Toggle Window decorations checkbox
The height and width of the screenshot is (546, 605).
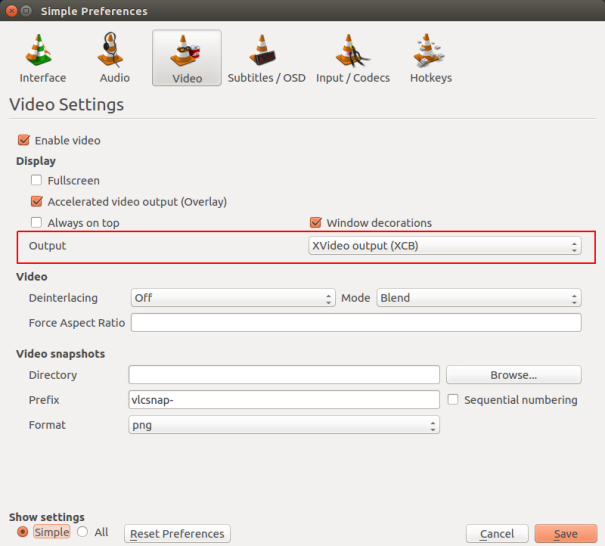[x=316, y=223]
